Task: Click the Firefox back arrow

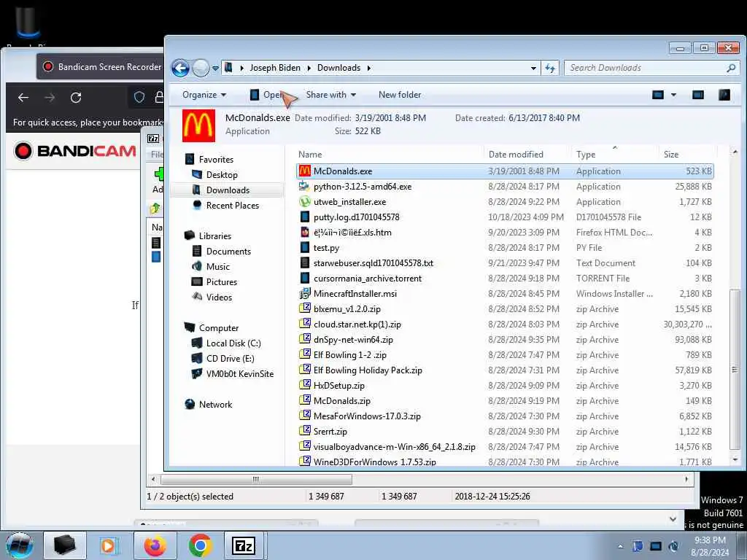Action: (x=23, y=98)
